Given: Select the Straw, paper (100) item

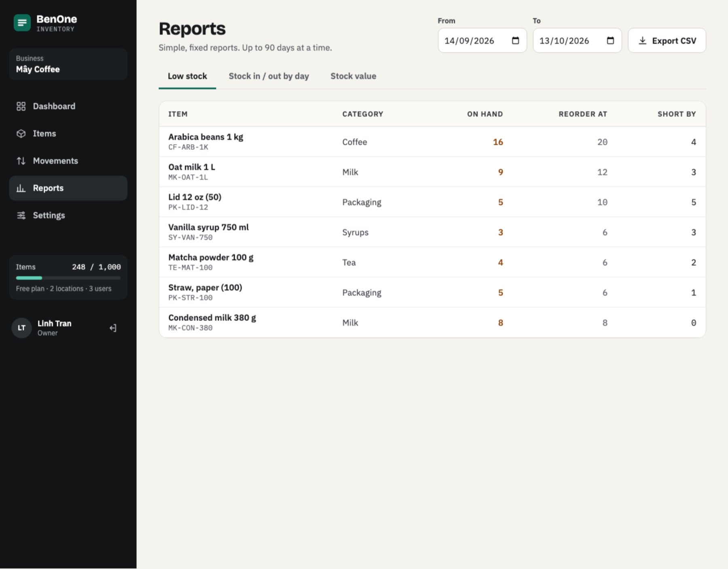Looking at the screenshot, I should pos(205,288).
